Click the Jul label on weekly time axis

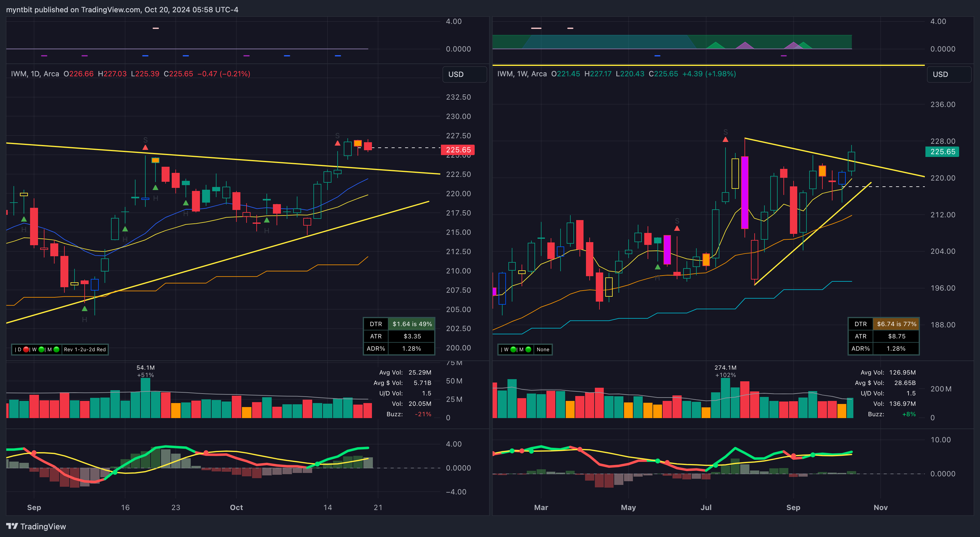(x=706, y=507)
